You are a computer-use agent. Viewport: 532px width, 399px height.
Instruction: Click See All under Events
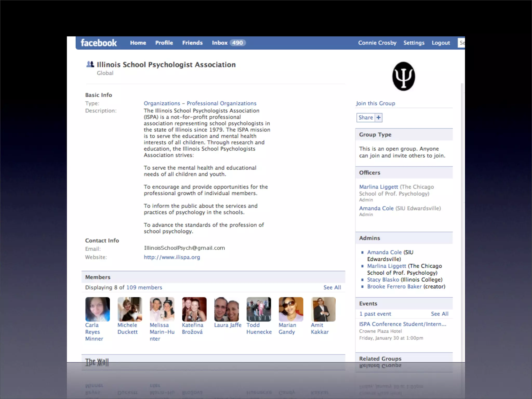pyautogui.click(x=440, y=314)
